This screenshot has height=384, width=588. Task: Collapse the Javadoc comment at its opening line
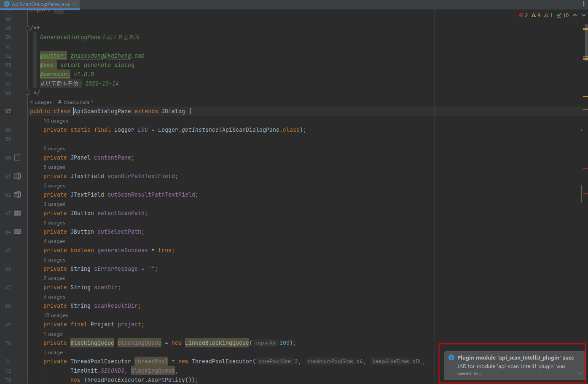click(x=27, y=28)
